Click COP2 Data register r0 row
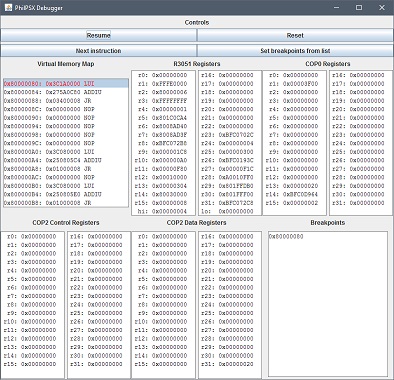394x380 pixels. pyautogui.click(x=163, y=237)
